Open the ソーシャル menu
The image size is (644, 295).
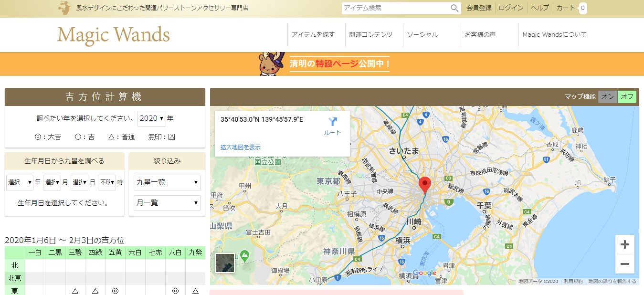click(x=422, y=35)
